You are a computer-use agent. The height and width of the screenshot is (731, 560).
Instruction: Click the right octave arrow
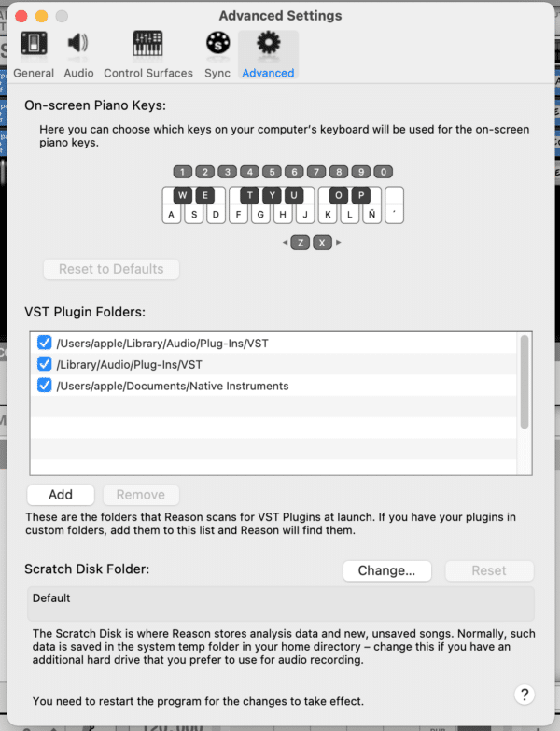338,243
